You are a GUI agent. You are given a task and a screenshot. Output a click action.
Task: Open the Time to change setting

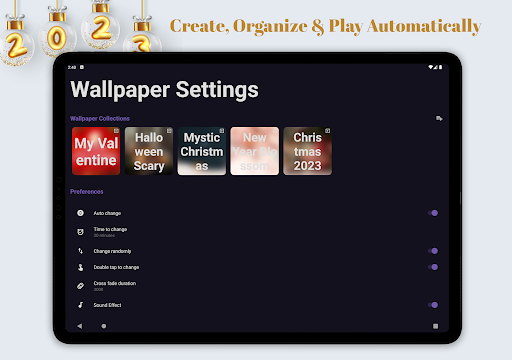[x=257, y=232]
